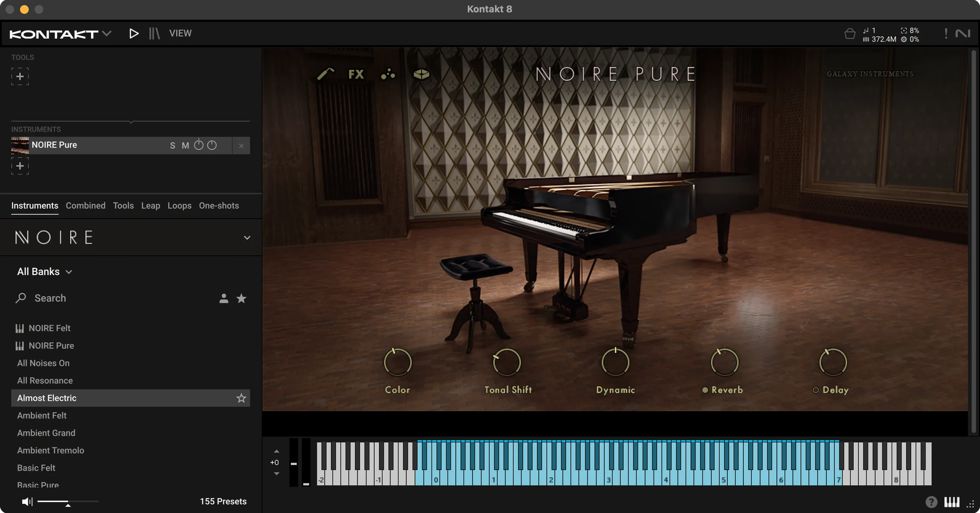This screenshot has height=513, width=980.
Task: Adjust NOIRE Pure volume knob icon
Action: [212, 145]
